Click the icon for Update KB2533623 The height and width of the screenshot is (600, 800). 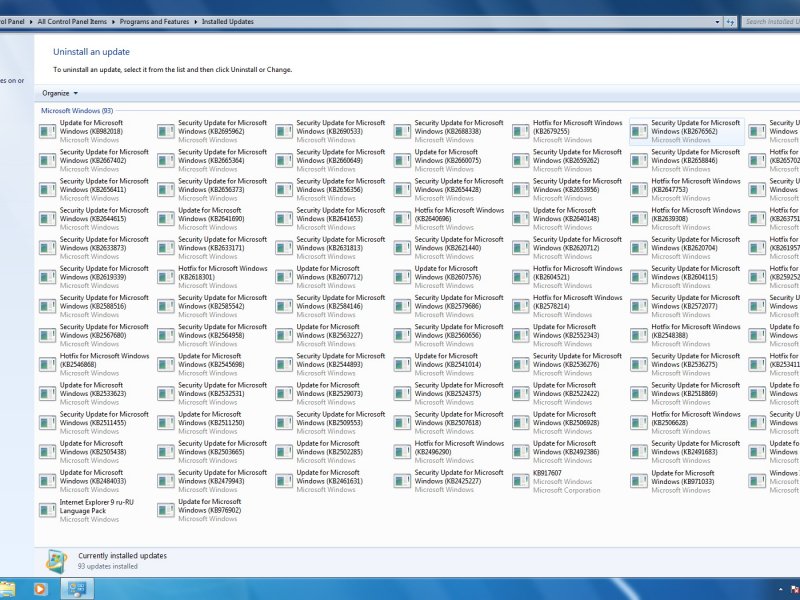pos(47,393)
